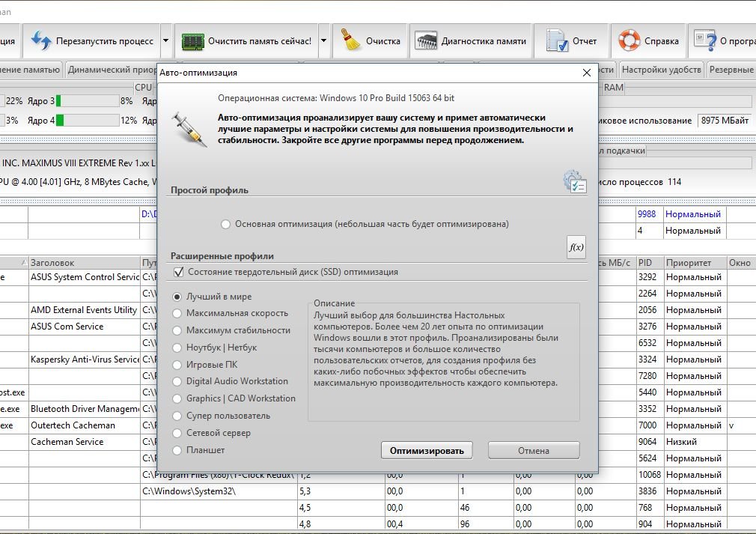Screen dimensions: 756x534
Task: Select the 'Kaspersky Anti-Virus Service' row
Action: pos(85,359)
